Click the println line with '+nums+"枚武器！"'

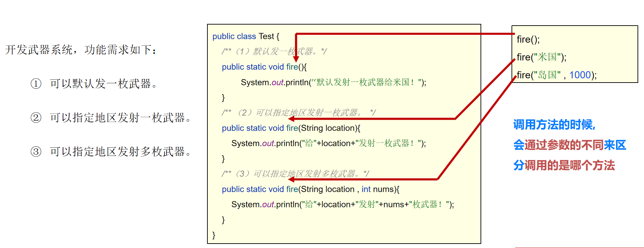(x=343, y=204)
